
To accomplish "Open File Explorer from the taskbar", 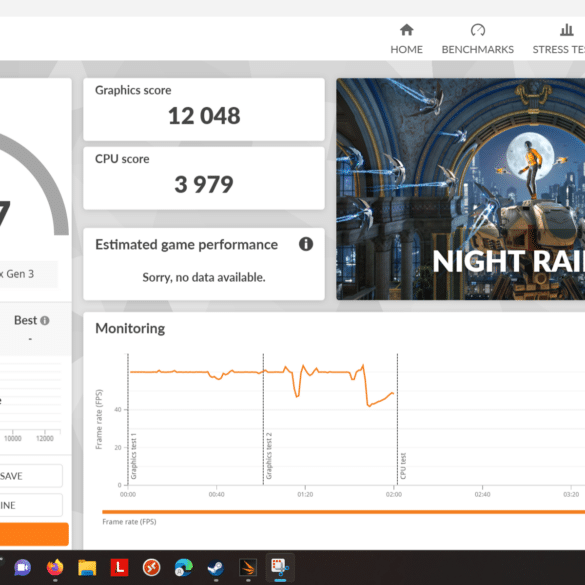I will [x=87, y=567].
